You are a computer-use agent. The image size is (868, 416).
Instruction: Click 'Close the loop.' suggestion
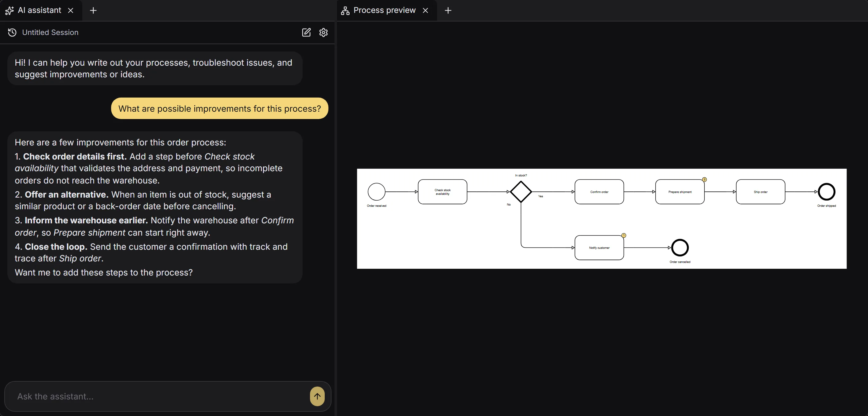point(56,247)
